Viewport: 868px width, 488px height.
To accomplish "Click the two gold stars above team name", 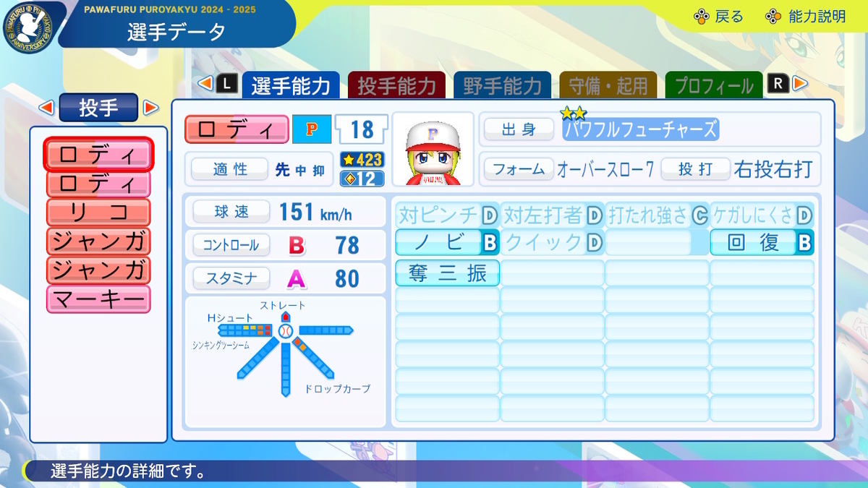I will [x=573, y=113].
